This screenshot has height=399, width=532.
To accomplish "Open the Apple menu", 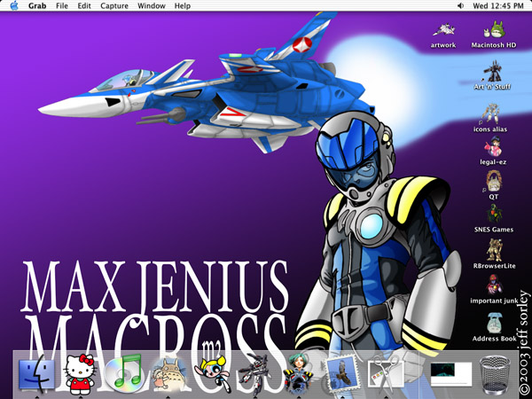I will [x=14, y=5].
